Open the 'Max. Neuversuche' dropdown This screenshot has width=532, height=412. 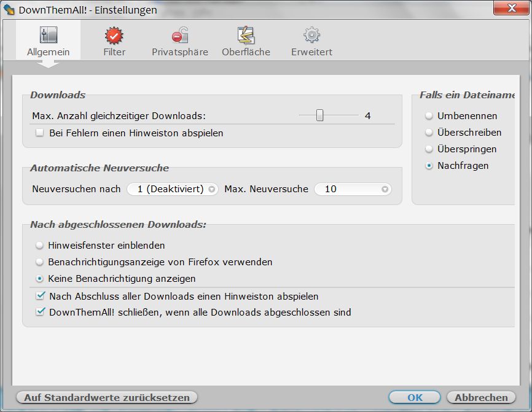(353, 189)
